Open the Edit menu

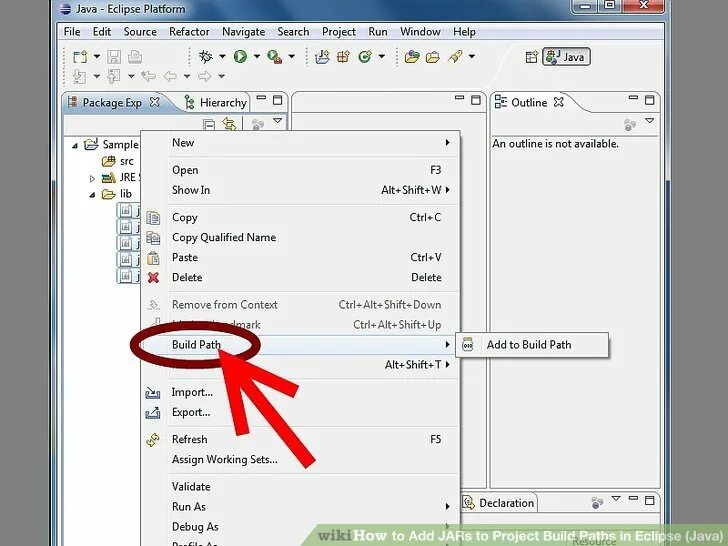point(102,32)
